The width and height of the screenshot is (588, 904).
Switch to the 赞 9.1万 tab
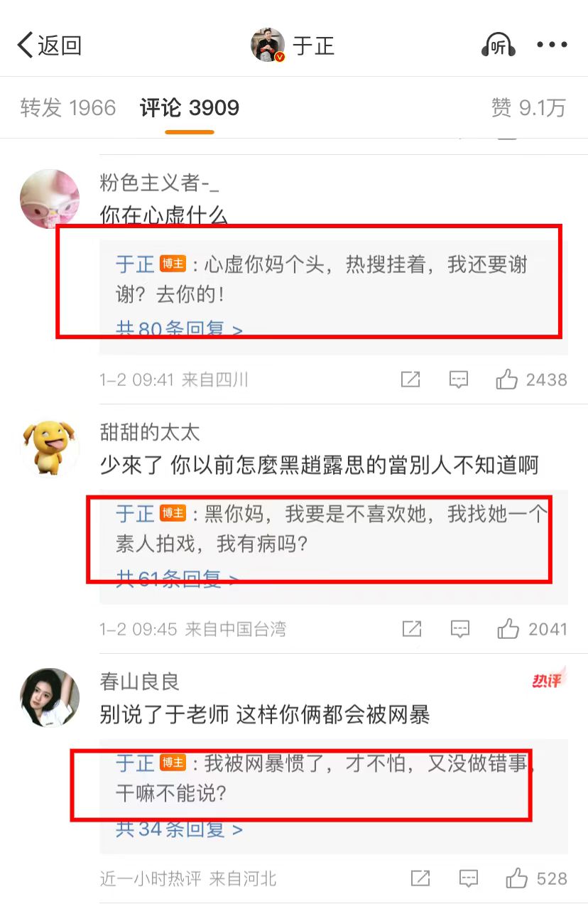coord(528,108)
